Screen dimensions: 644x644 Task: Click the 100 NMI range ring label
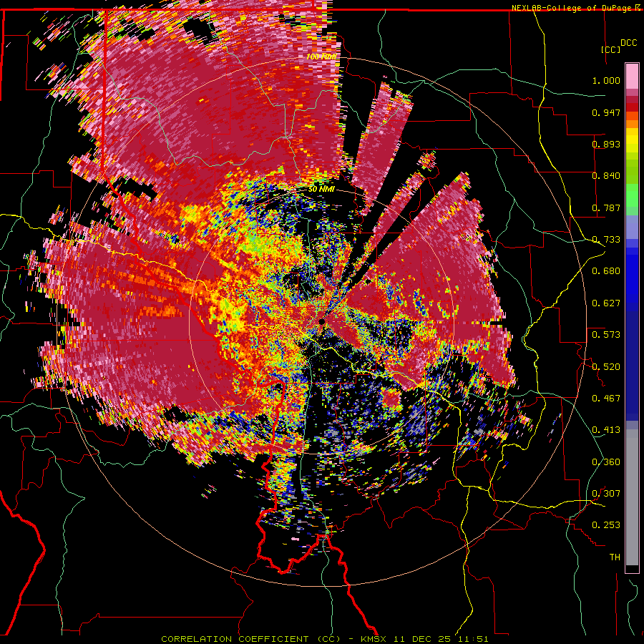[321, 57]
